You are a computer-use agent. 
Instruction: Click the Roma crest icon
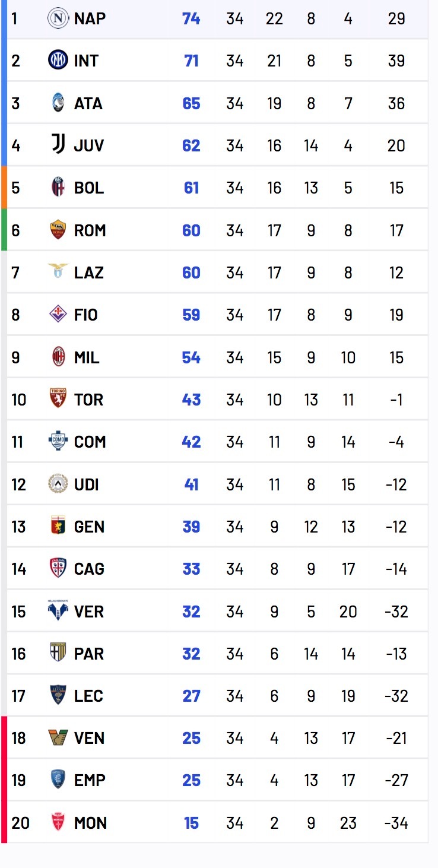click(x=58, y=230)
